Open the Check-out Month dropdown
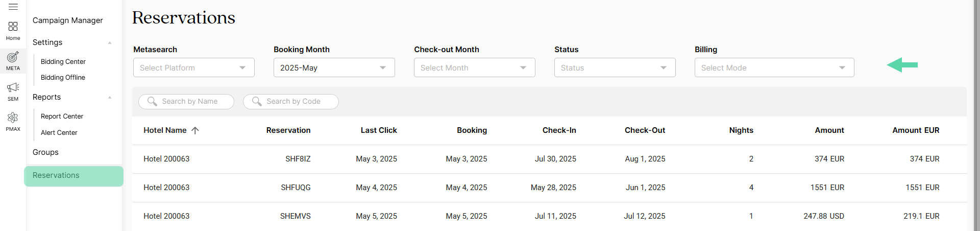Image resolution: width=980 pixels, height=231 pixels. (x=475, y=67)
